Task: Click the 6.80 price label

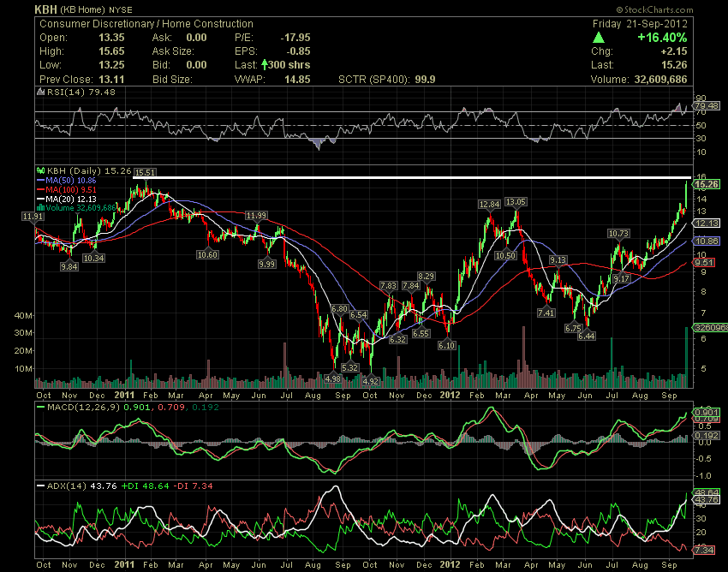Action: point(339,309)
